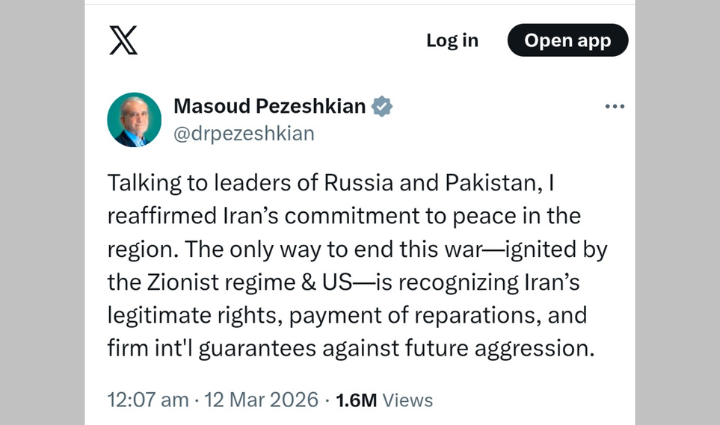Tap the Open app button
720x425 pixels.
[x=567, y=40]
